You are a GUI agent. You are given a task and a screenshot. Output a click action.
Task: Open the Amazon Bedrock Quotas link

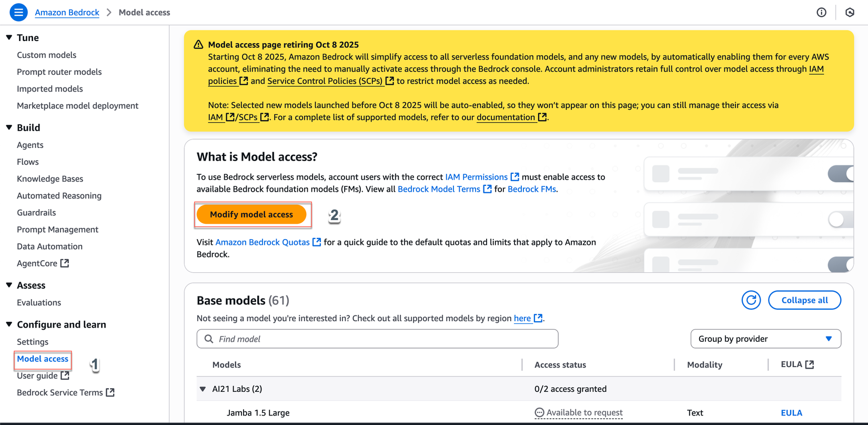263,242
